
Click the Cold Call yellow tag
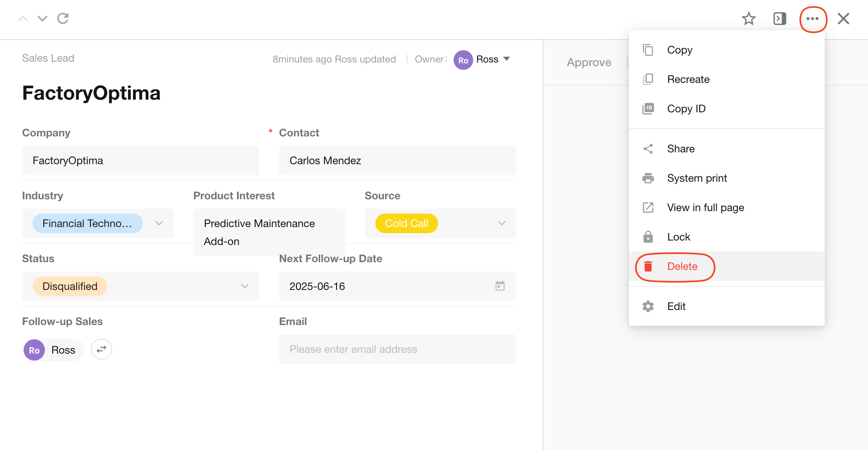pyautogui.click(x=406, y=223)
